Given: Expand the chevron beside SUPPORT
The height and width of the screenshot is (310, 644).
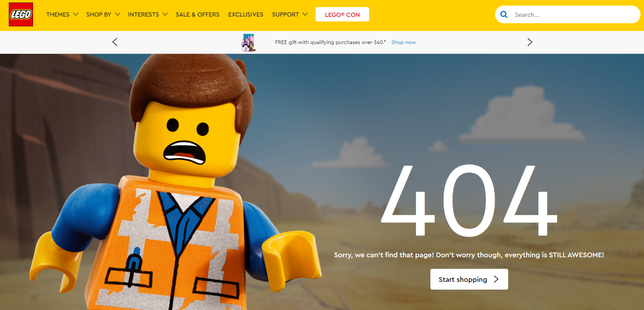Looking at the screenshot, I should pyautogui.click(x=305, y=14).
